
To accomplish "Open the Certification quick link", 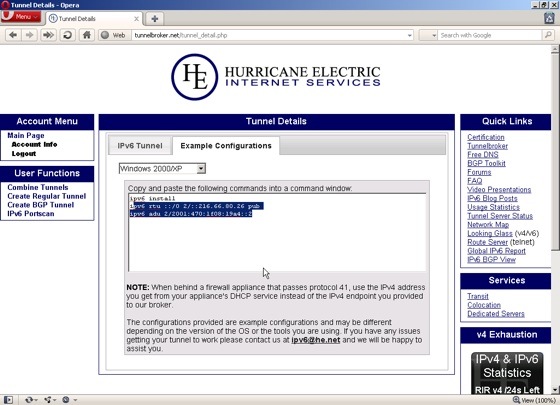I will tap(486, 137).
